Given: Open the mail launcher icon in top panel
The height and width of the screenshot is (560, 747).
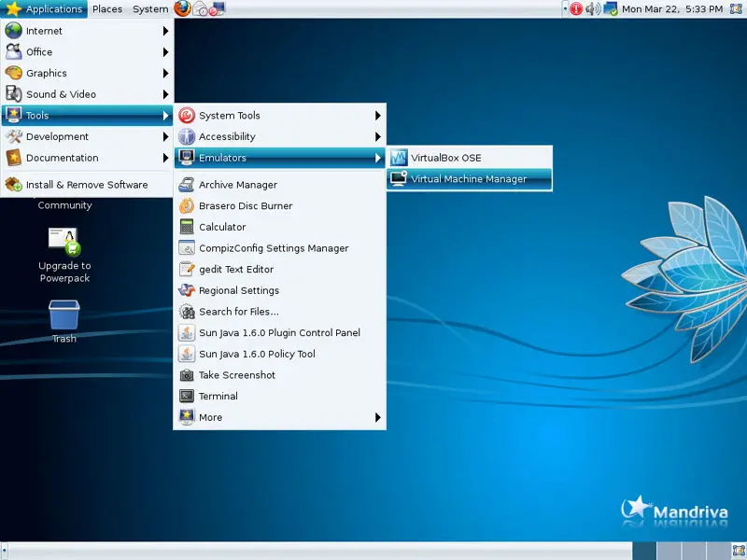Looking at the screenshot, I should (200, 9).
